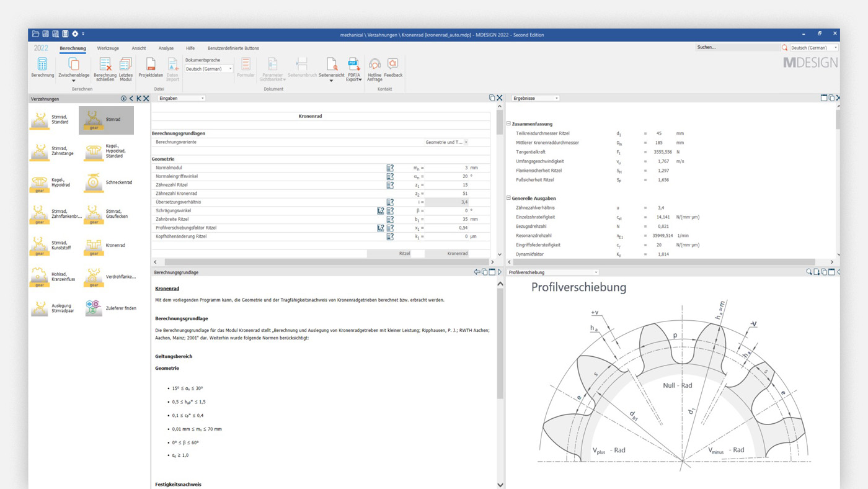The width and height of the screenshot is (868, 489).
Task: Select the Kronenrad tab below the inputs
Action: coord(456,253)
